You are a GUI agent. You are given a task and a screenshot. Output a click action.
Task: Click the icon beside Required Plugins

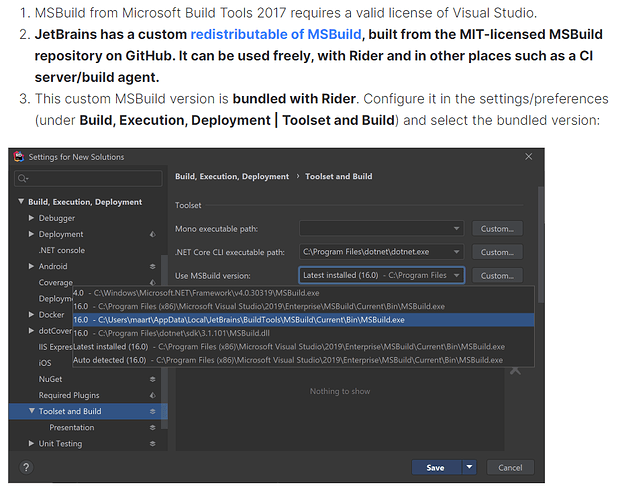pos(153,395)
